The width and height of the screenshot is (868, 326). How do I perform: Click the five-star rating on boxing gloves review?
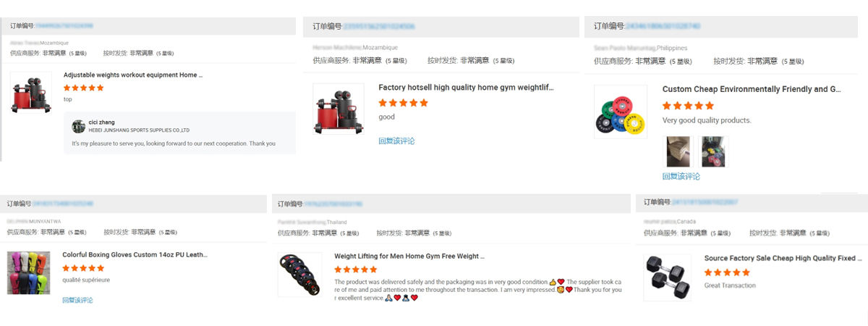(x=83, y=267)
